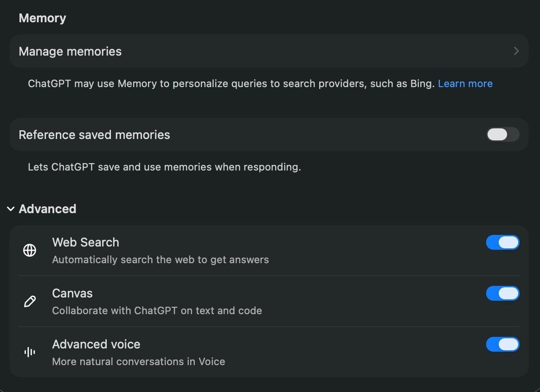Click the Reference saved memories label
Screen dimensions: 540x392
point(94,135)
